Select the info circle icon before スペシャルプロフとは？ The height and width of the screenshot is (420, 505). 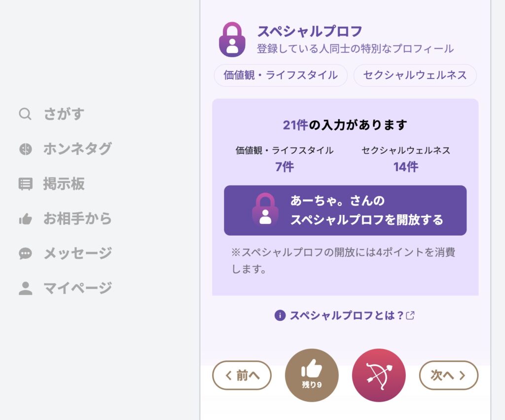(280, 315)
